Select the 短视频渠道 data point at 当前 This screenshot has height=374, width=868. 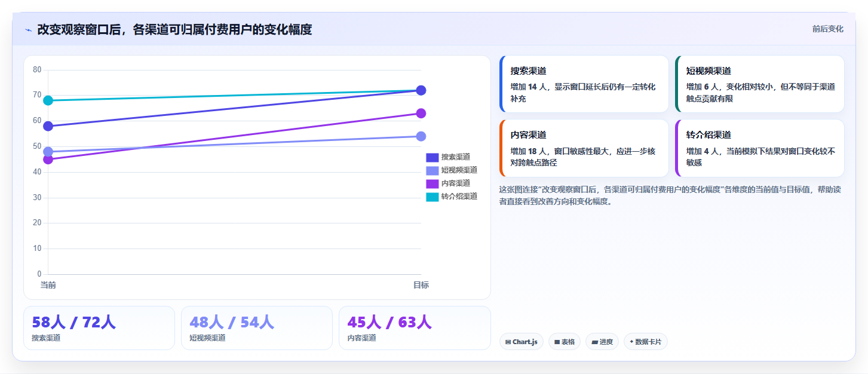pos(48,152)
